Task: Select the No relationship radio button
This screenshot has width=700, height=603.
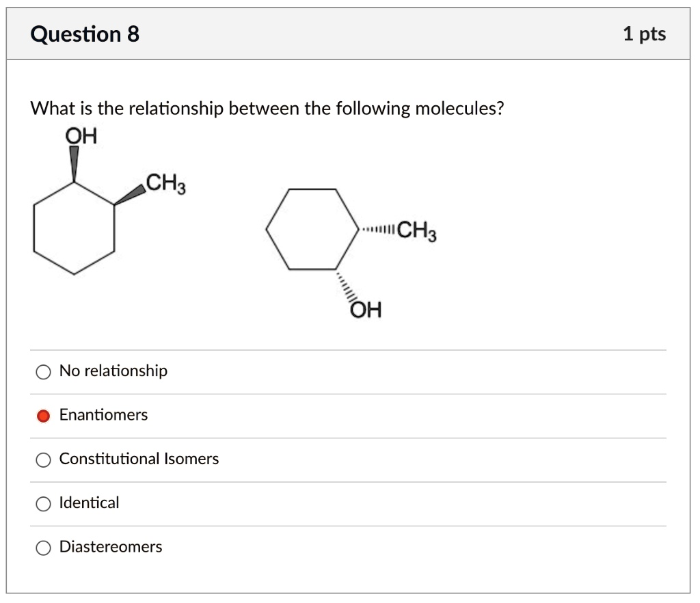Action: click(43, 371)
